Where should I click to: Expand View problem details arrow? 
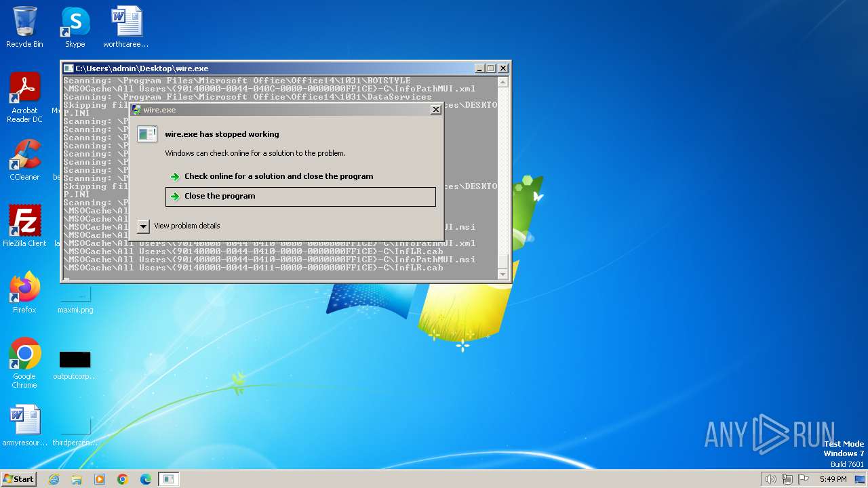[x=143, y=226]
